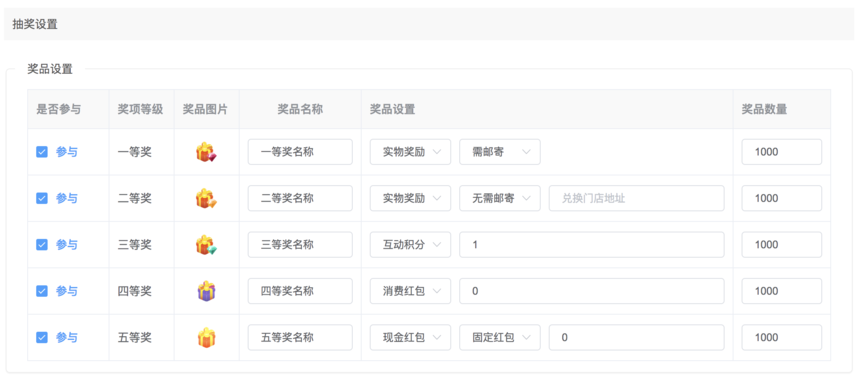Image resolution: width=860 pixels, height=381 pixels.
Task: Click the 奖品名称 column header
Action: click(x=300, y=109)
